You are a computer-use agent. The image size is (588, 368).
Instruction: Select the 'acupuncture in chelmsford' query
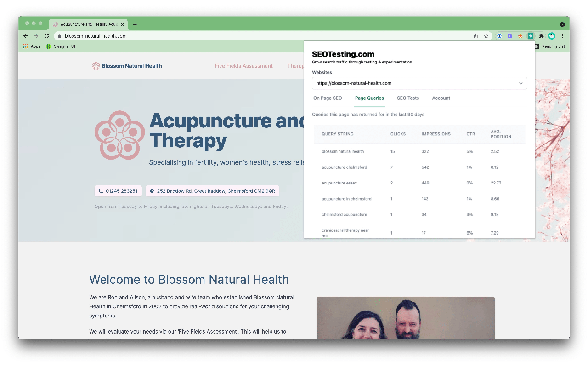pyautogui.click(x=346, y=199)
